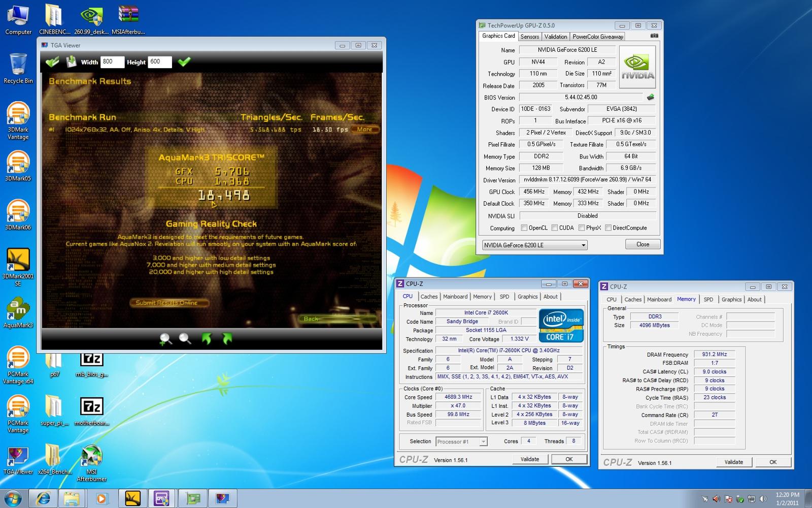Click the BIOS save icon in GPU-Z
Viewport: 812px width, 508px height.
[x=650, y=97]
